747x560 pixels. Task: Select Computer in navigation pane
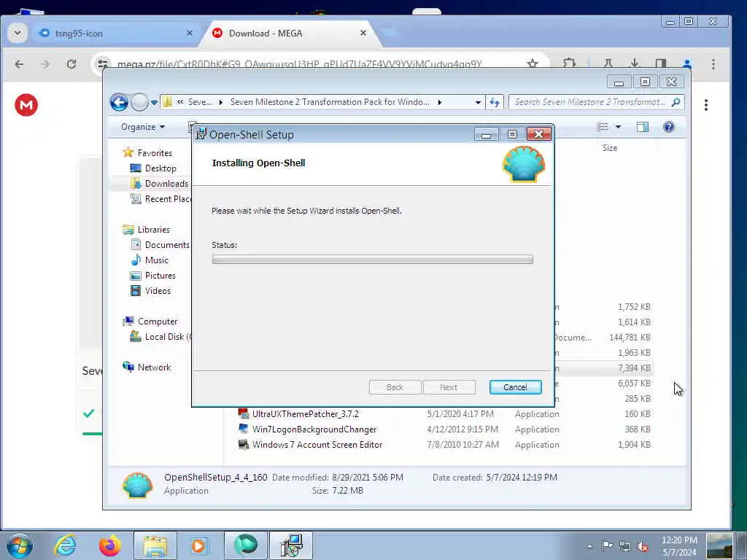point(150,322)
